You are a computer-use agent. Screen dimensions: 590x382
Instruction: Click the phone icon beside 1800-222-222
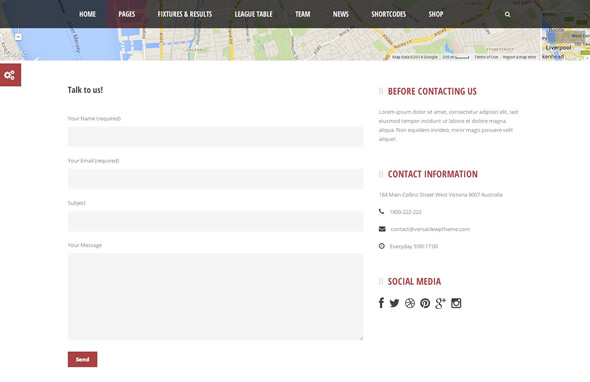382,212
